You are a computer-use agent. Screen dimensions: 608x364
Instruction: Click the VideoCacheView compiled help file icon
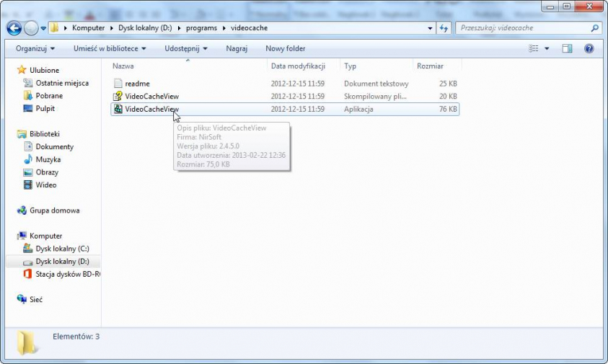pos(118,97)
